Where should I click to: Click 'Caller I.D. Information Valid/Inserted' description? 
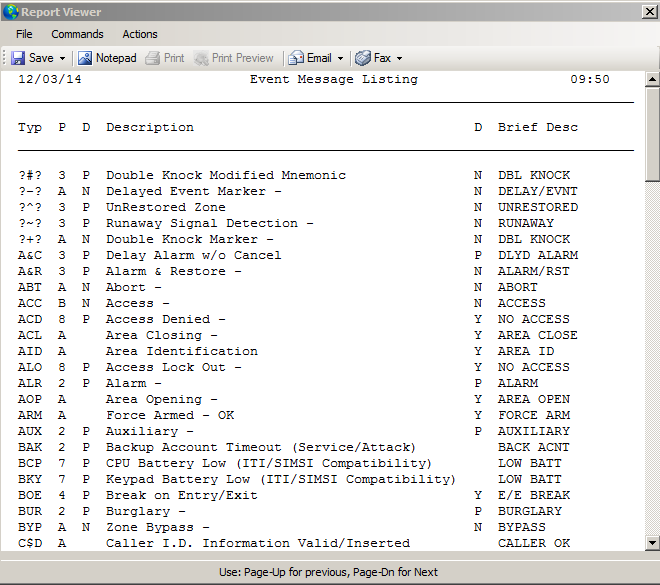click(x=258, y=543)
